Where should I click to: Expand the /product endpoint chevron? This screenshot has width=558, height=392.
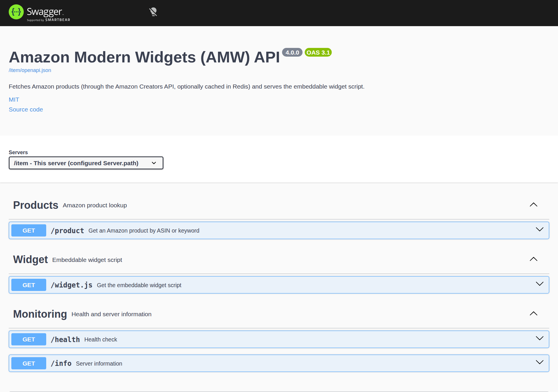[x=540, y=229]
